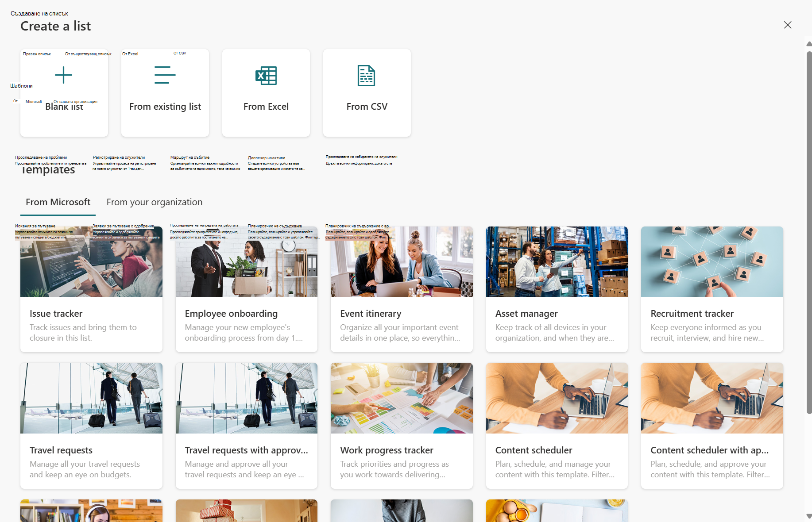This screenshot has width=812, height=522.
Task: Open the Employee onboarding template image
Action: point(247,262)
